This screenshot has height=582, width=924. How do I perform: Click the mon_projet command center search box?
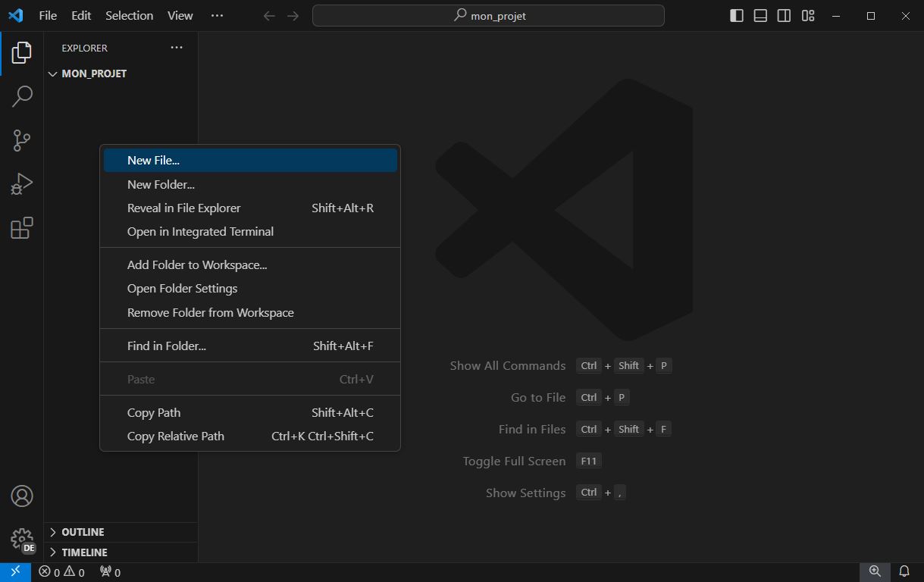click(x=488, y=16)
